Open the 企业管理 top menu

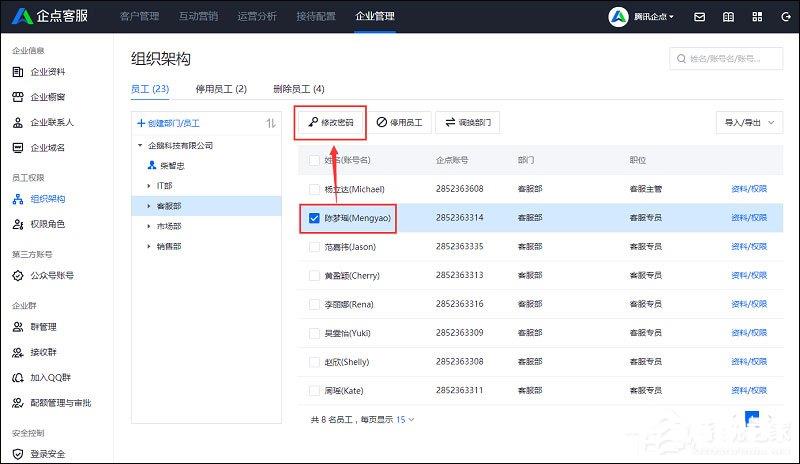point(375,16)
